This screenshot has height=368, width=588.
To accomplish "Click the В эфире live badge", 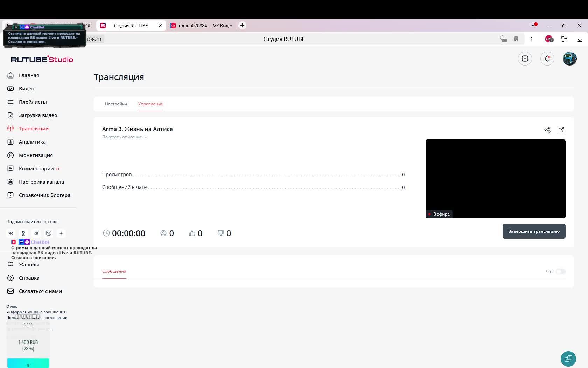I will click(x=439, y=214).
